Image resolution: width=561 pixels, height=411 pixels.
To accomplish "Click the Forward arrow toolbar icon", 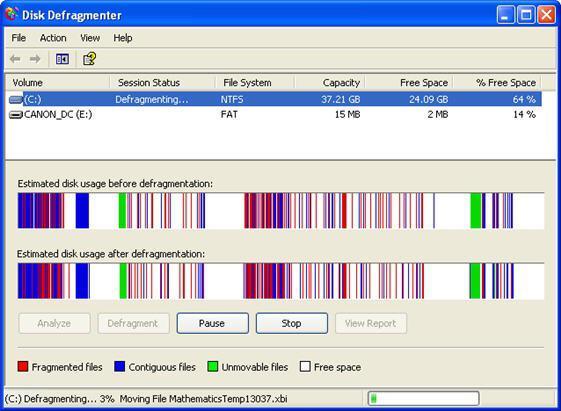I will (35, 59).
